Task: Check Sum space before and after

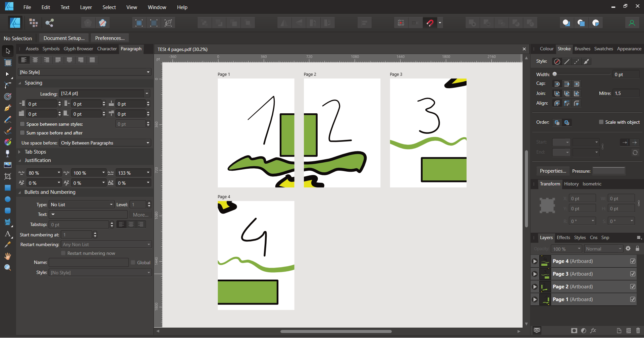Action: click(22, 133)
